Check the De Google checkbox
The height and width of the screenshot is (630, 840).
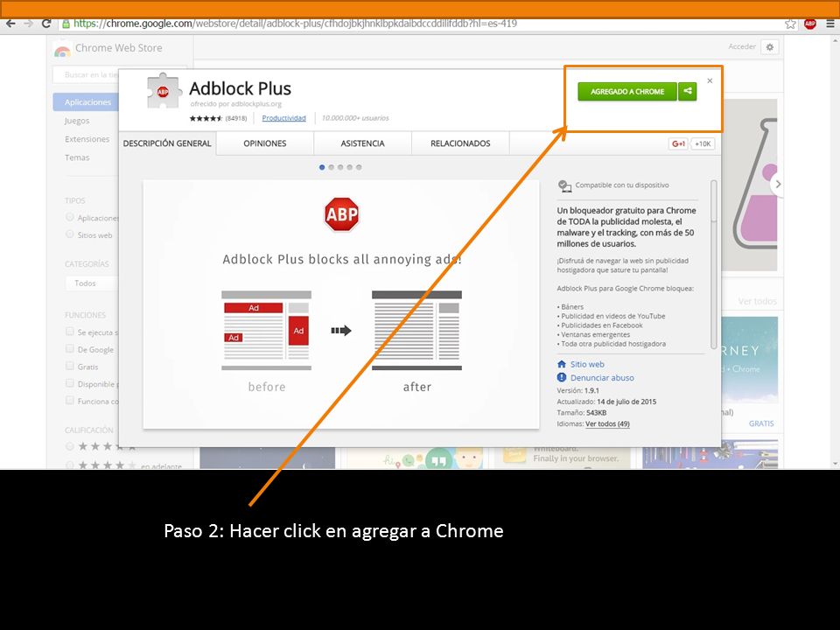[x=70, y=349]
